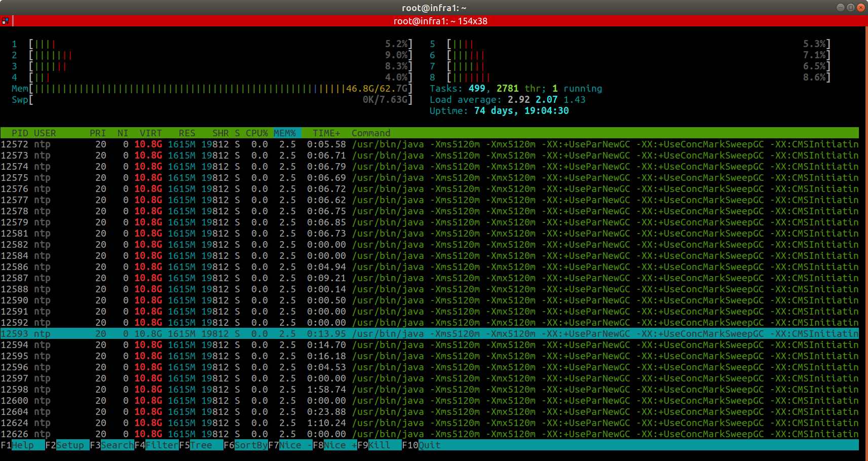The width and height of the screenshot is (868, 461).
Task: Select process row with PID 12590
Action: coord(430,300)
